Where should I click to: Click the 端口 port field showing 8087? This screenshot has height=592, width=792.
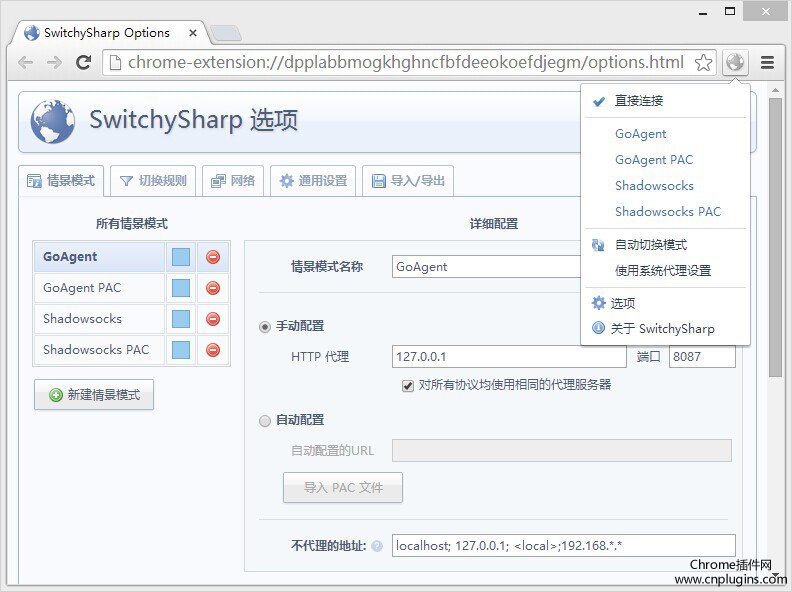[x=702, y=357]
